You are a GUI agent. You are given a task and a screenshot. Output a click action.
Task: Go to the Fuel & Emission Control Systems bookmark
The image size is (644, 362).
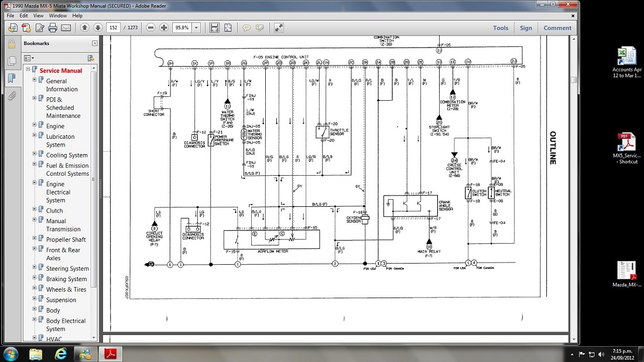point(67,169)
